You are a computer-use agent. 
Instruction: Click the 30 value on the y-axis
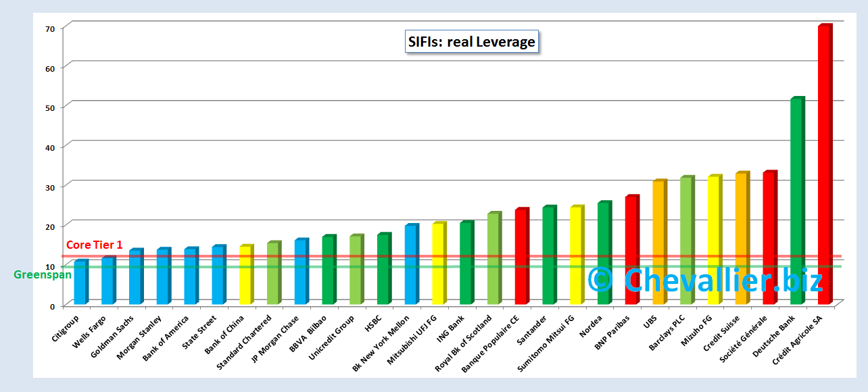(x=49, y=187)
